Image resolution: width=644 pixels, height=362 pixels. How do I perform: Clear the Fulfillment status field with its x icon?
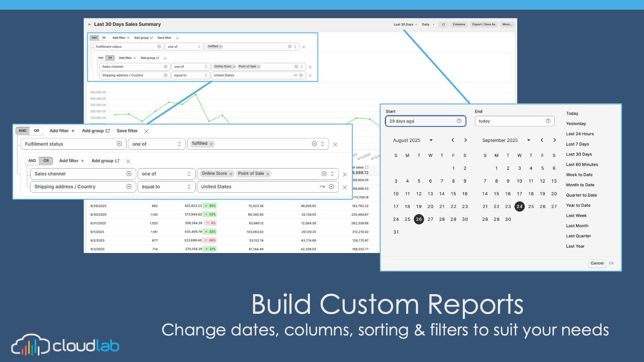pos(120,144)
